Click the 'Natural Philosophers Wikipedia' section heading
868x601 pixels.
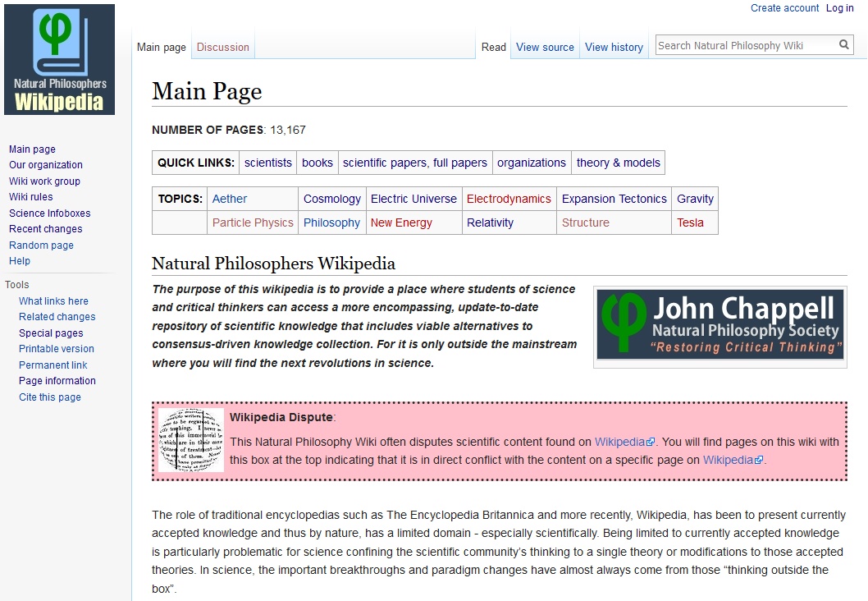tap(273, 263)
